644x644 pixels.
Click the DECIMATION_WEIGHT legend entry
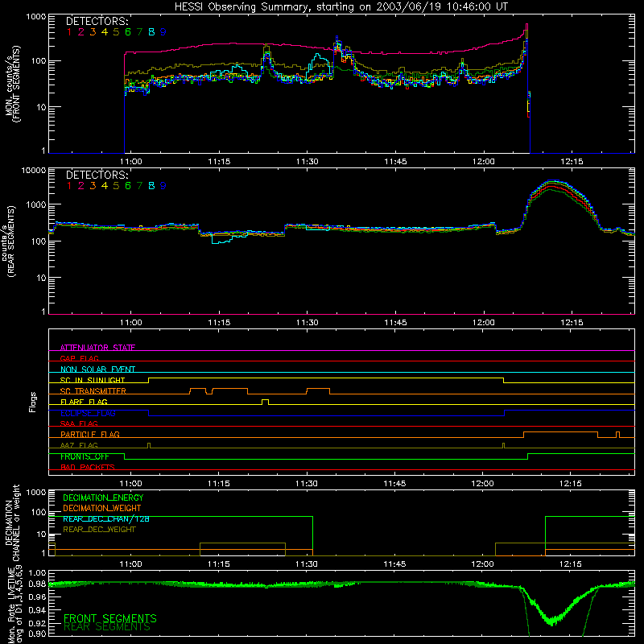click(102, 508)
